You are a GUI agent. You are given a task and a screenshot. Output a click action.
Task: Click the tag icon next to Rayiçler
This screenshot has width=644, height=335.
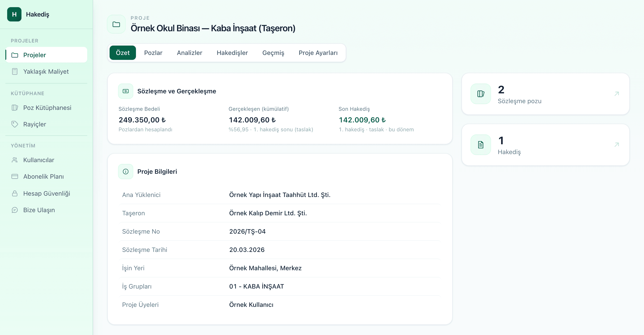pos(15,124)
